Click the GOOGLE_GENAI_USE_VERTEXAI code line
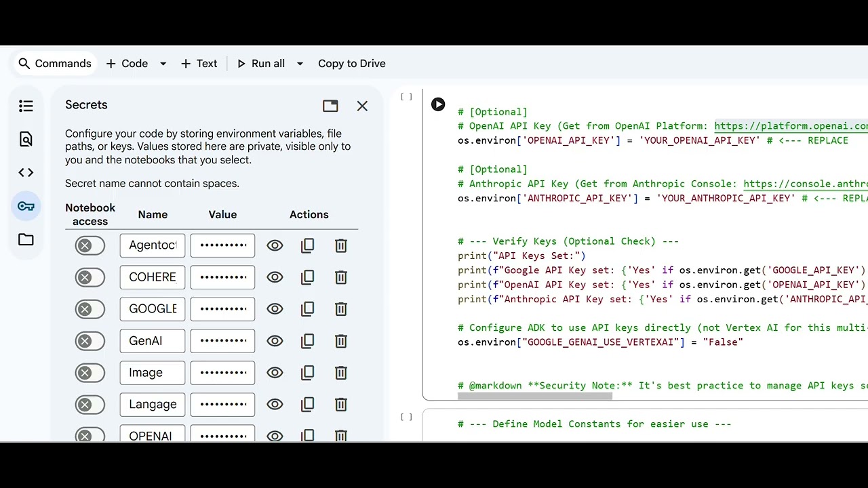This screenshot has width=868, height=488. 600,342
